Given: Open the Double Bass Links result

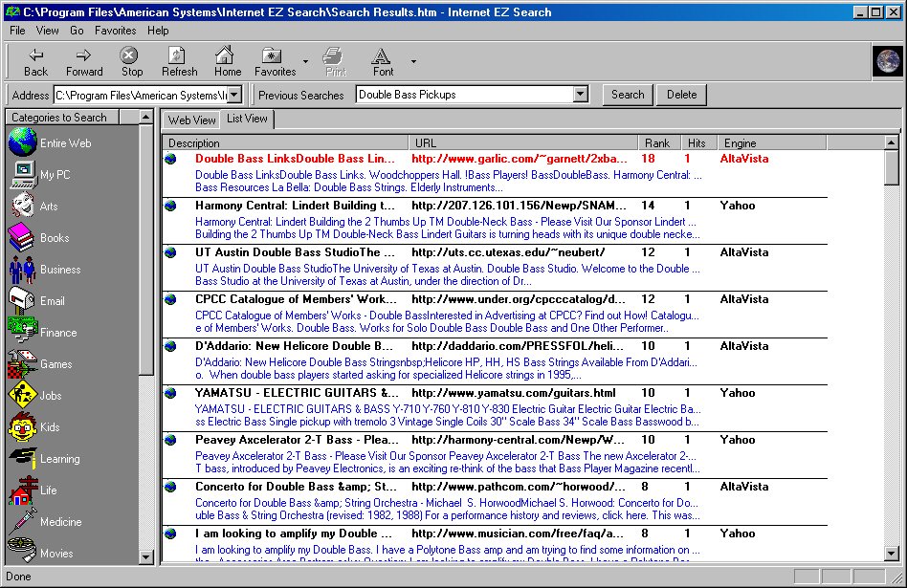Looking at the screenshot, I should tap(295, 159).
